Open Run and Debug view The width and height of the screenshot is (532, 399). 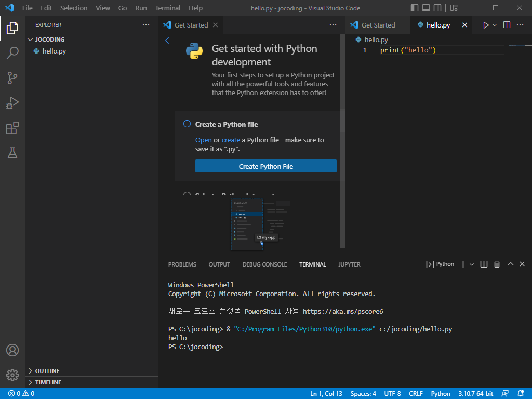12,103
